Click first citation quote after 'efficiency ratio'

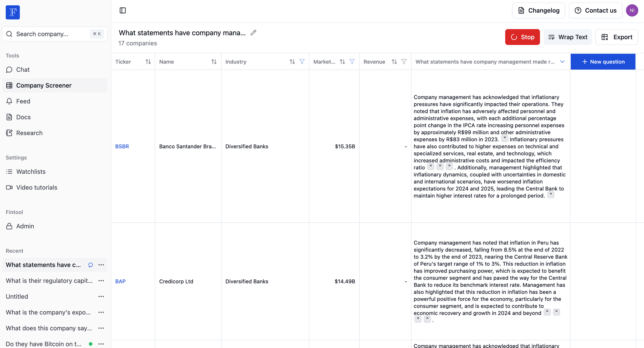tap(431, 167)
